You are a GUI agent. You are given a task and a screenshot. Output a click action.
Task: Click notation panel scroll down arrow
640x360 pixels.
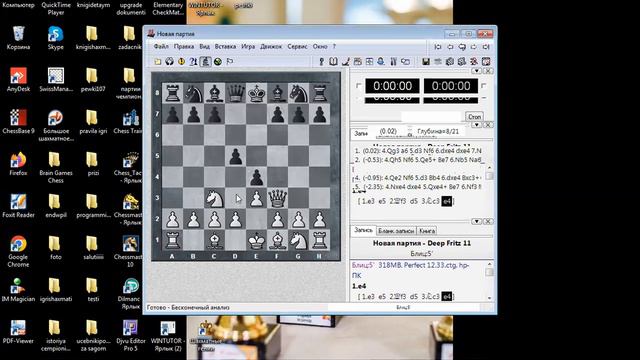tap(489, 298)
